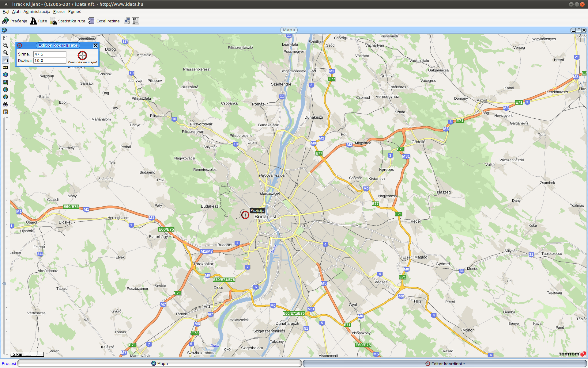Click the map zoom slider handle
Image resolution: width=588 pixels, height=368 pixels.
(x=4, y=284)
